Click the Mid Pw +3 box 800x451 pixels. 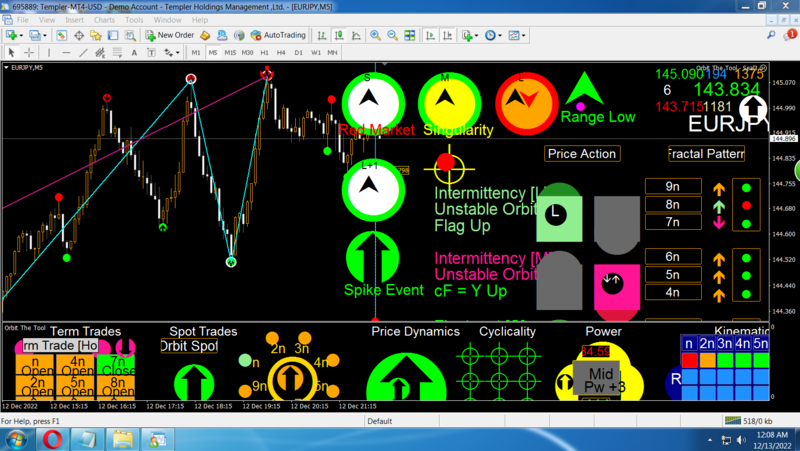click(x=596, y=378)
